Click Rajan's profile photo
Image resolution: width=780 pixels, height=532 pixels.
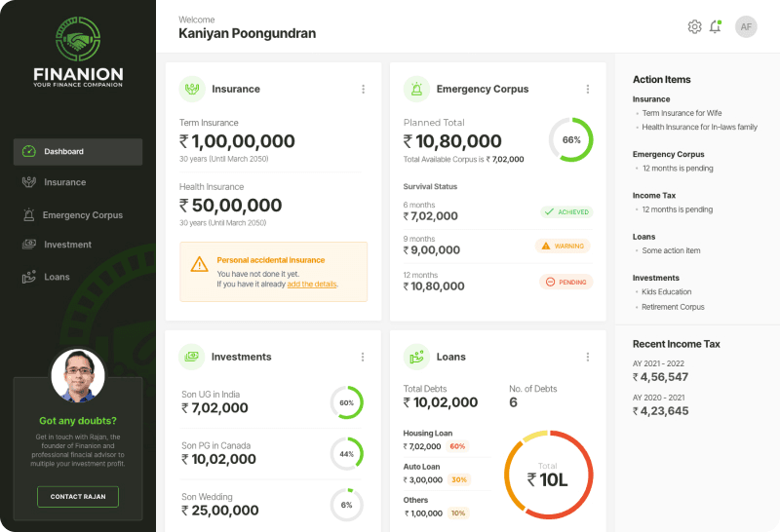78,376
